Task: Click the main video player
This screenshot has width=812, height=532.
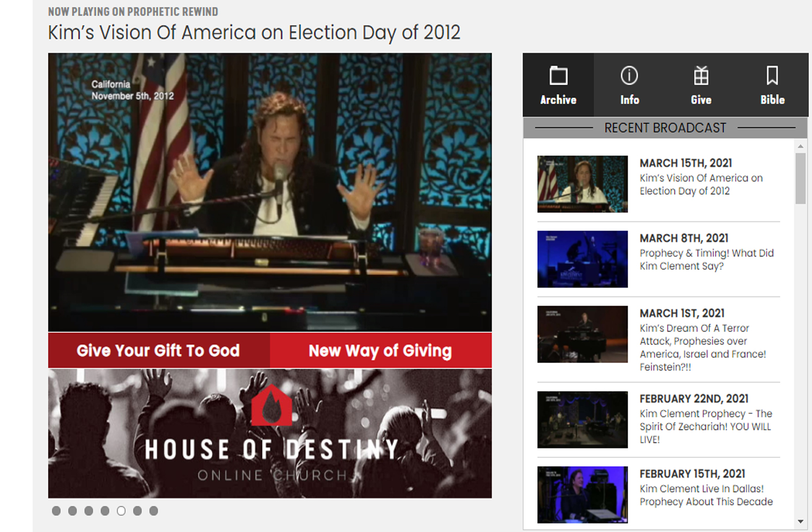Action: click(270, 192)
